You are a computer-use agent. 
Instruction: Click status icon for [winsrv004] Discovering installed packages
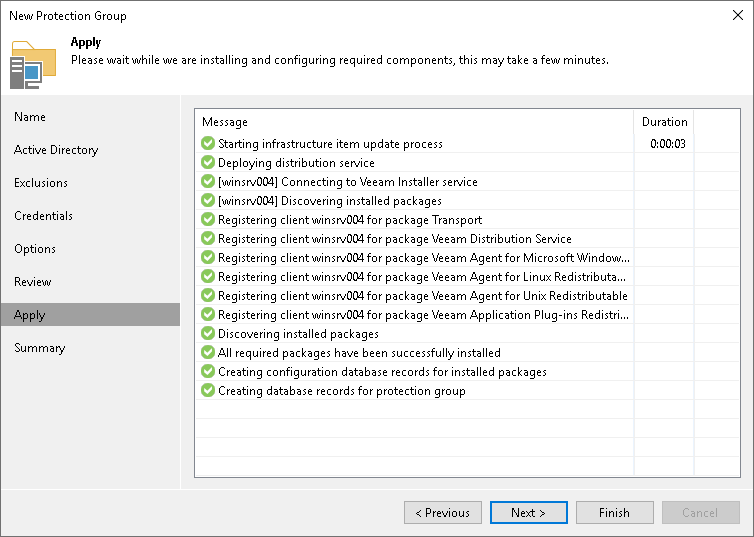pyautogui.click(x=208, y=200)
